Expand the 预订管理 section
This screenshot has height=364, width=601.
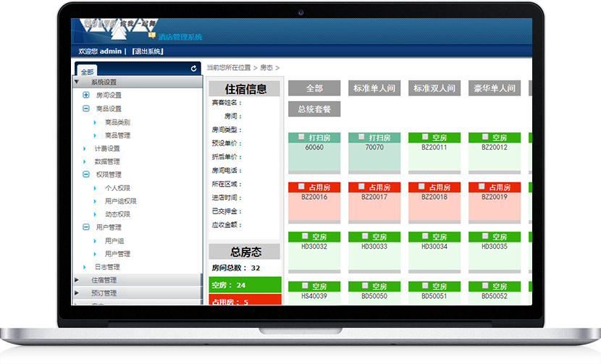point(77,293)
